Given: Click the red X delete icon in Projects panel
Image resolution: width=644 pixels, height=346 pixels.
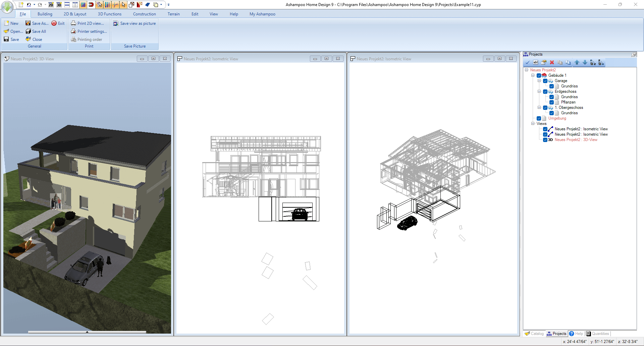Looking at the screenshot, I should [552, 63].
